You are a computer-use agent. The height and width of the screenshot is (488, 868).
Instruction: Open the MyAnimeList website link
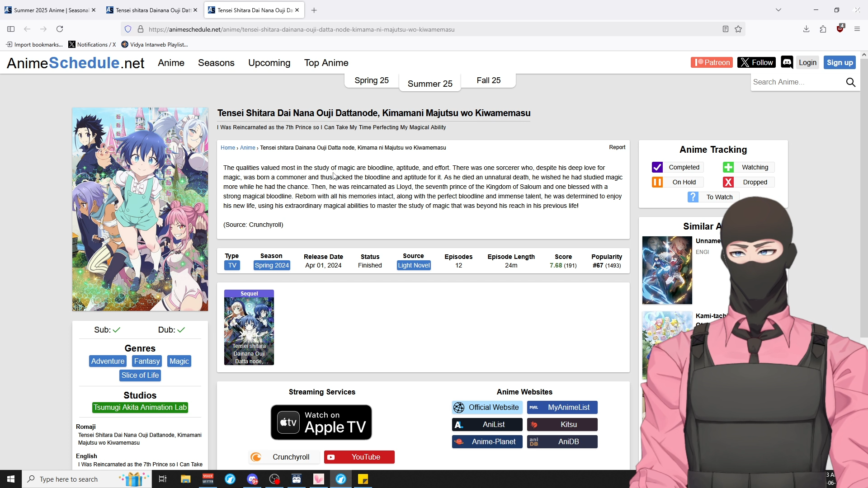click(x=562, y=408)
